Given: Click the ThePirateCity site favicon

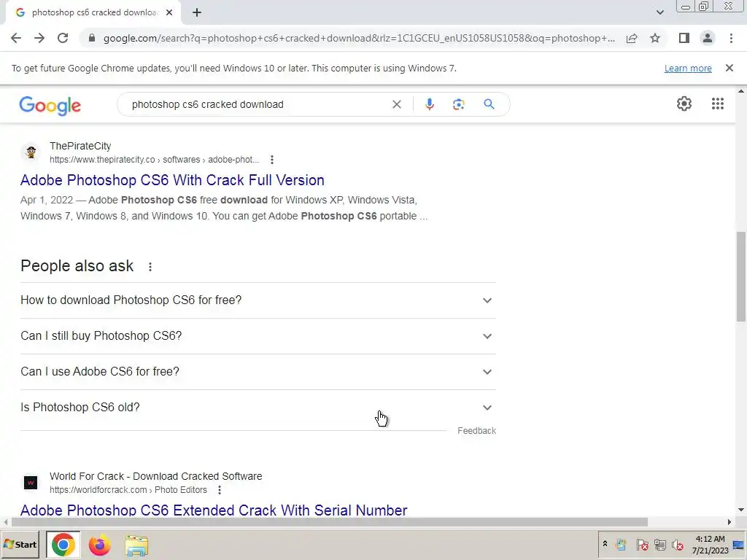Looking at the screenshot, I should point(31,152).
